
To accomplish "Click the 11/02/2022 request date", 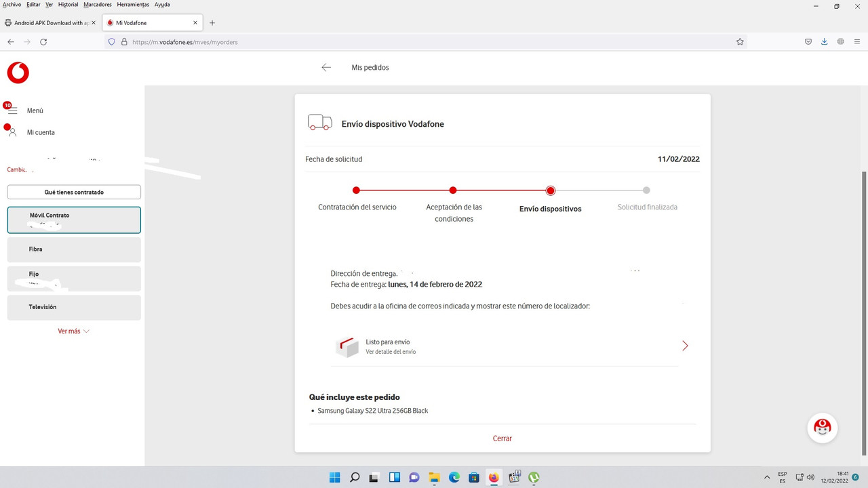I will click(x=679, y=159).
